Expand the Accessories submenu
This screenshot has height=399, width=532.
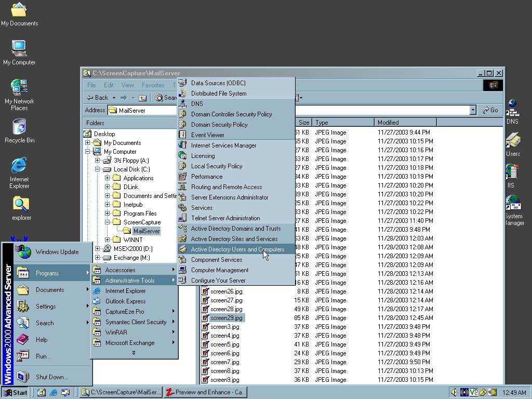pyautogui.click(x=135, y=270)
